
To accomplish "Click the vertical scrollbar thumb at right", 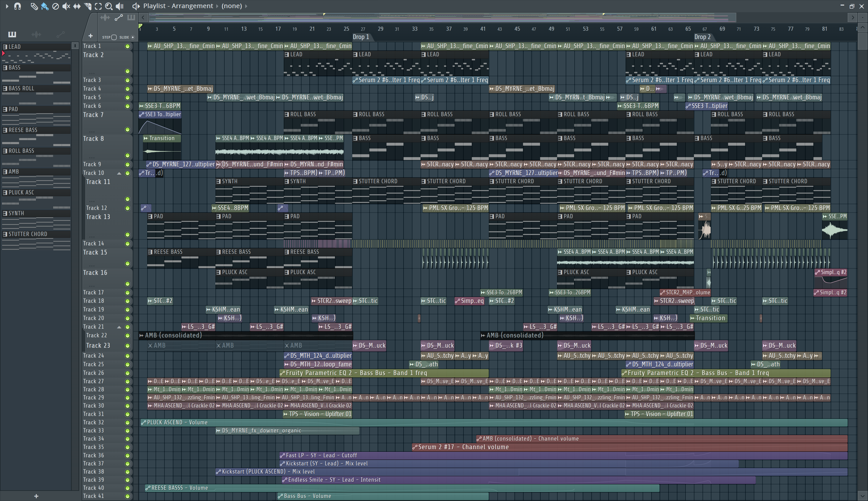I will 862,41.
